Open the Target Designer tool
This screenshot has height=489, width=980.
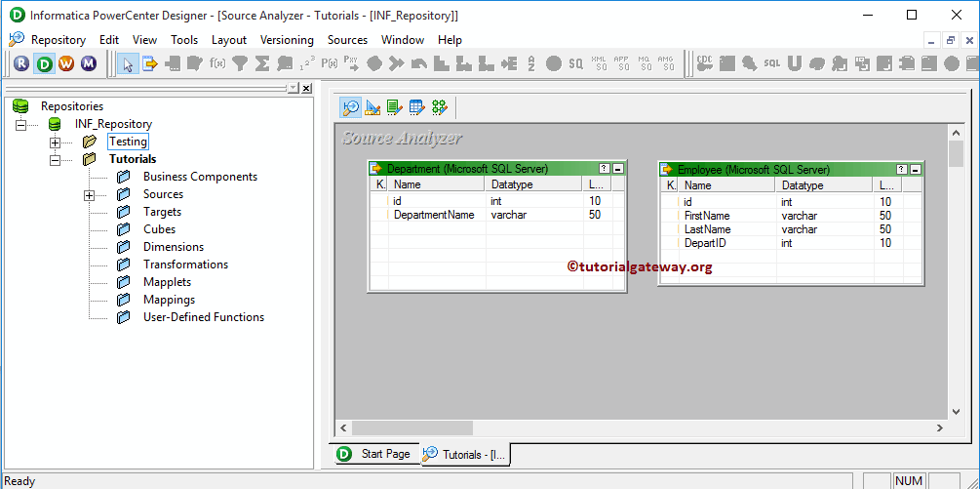[372, 107]
